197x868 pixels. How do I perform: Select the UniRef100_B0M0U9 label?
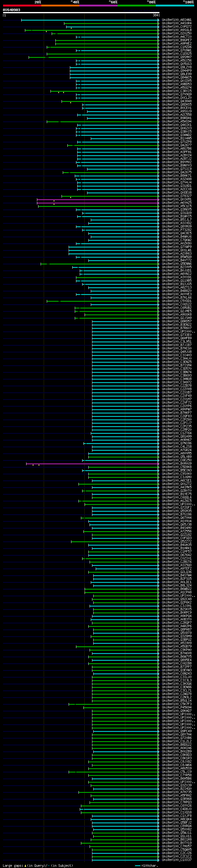(x=176, y=464)
